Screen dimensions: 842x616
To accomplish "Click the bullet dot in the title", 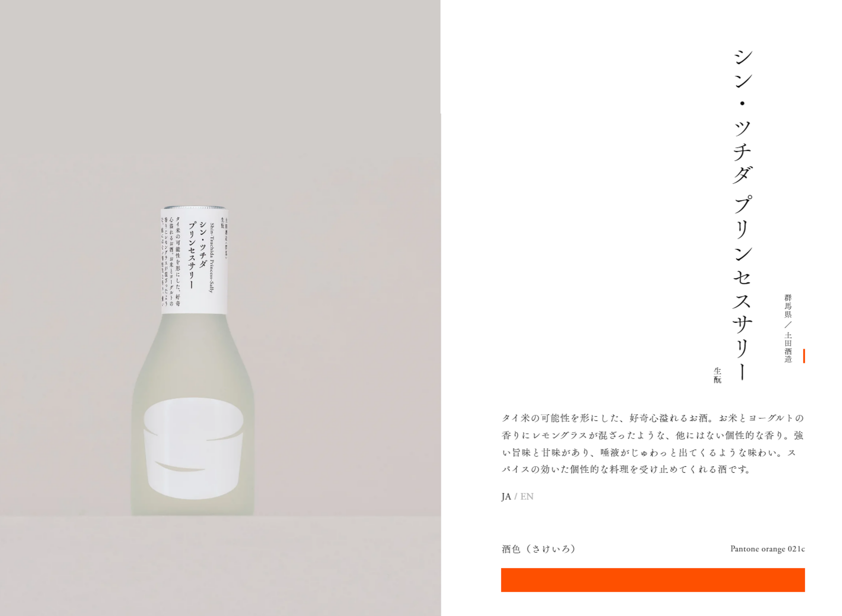I will (742, 104).
